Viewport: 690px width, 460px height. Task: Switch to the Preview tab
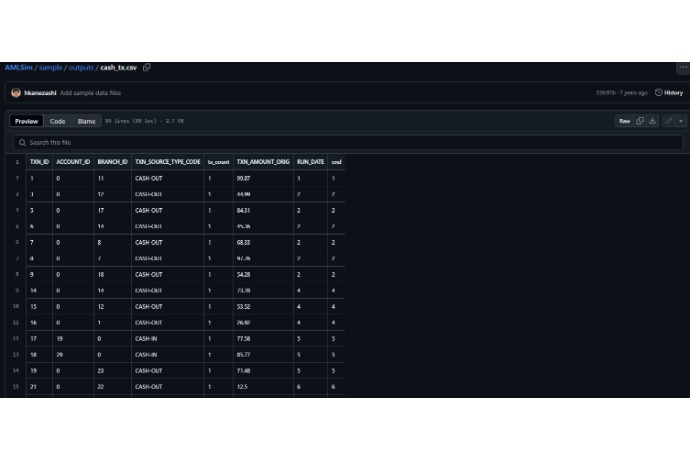pyautogui.click(x=26, y=121)
